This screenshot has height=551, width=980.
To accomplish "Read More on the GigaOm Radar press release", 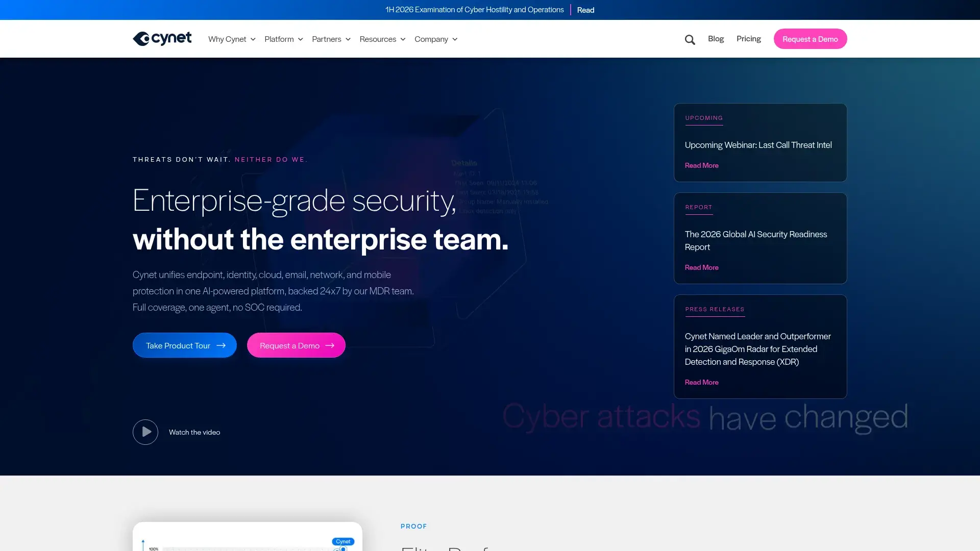I will 701,382.
